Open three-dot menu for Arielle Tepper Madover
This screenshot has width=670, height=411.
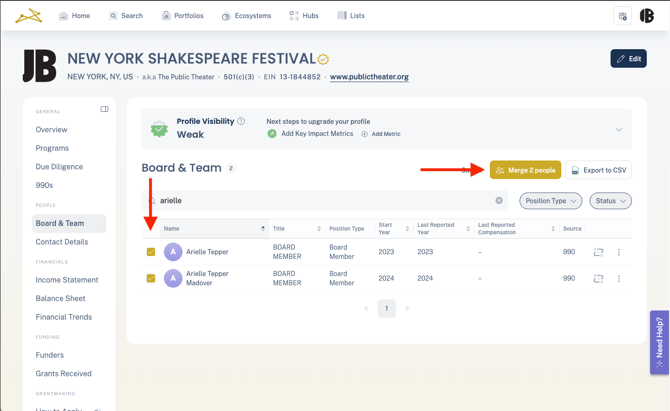[618, 279]
